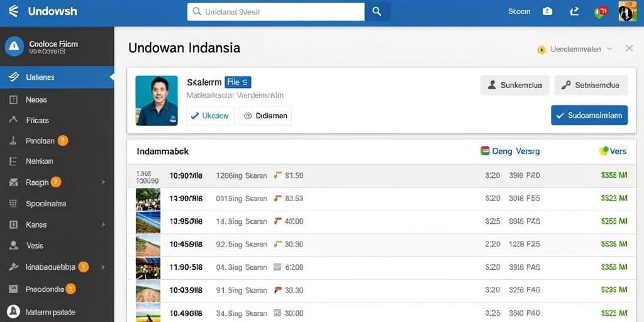Click the Skonn header link
Viewport: 644px width, 322px height.
519,11
